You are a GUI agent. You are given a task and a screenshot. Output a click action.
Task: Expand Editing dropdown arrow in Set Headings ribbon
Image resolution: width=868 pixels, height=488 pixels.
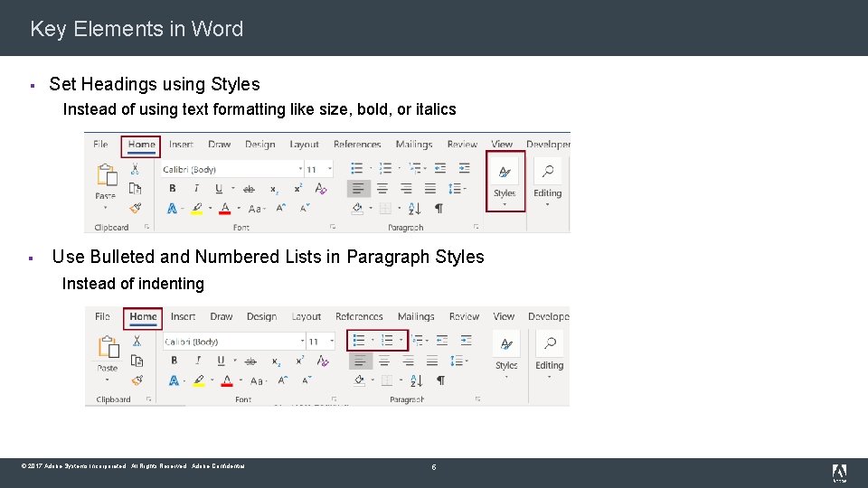point(548,205)
